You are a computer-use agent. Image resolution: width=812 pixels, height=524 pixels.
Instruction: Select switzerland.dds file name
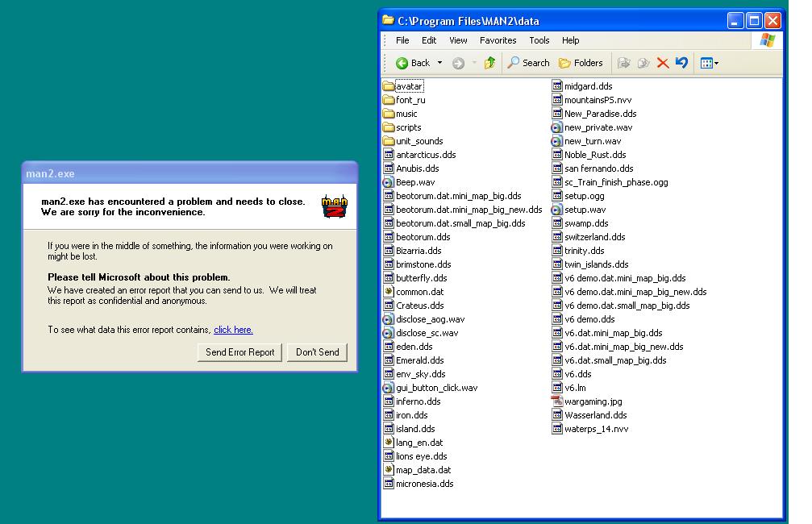(594, 237)
